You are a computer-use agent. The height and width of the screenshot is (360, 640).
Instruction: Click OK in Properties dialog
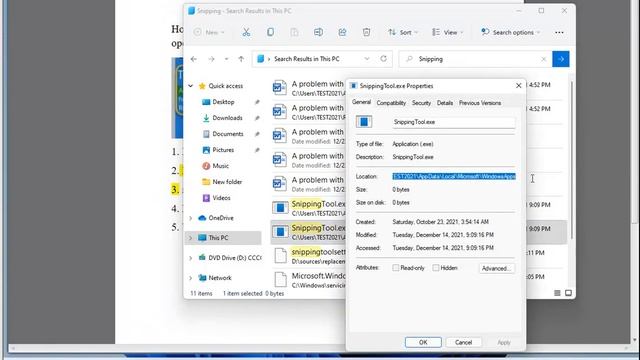(423, 342)
